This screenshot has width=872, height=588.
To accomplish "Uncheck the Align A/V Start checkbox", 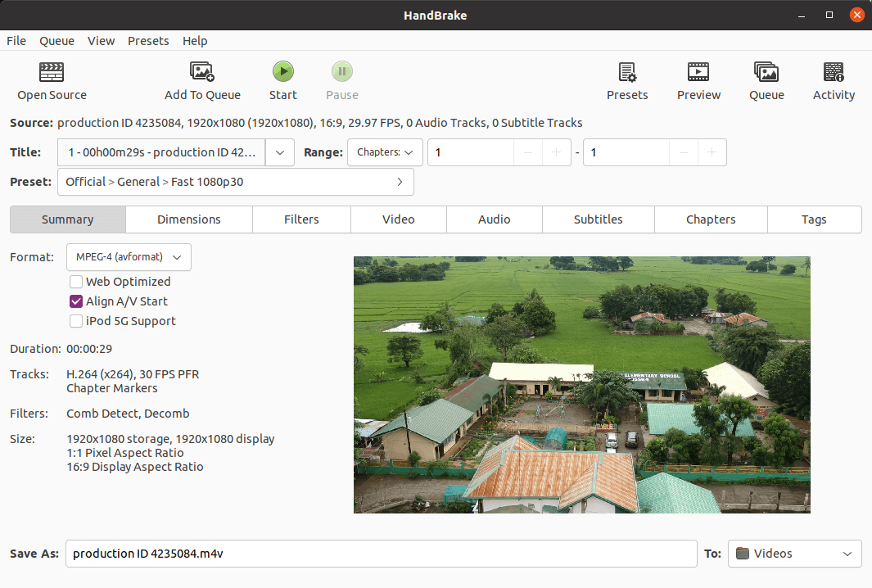I will pyautogui.click(x=76, y=301).
